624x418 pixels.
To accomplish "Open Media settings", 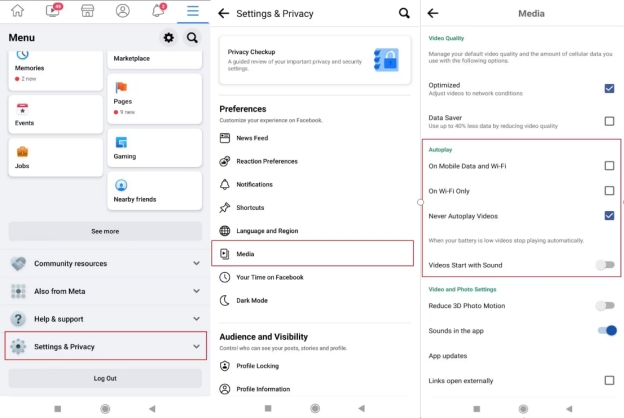I will click(x=312, y=253).
